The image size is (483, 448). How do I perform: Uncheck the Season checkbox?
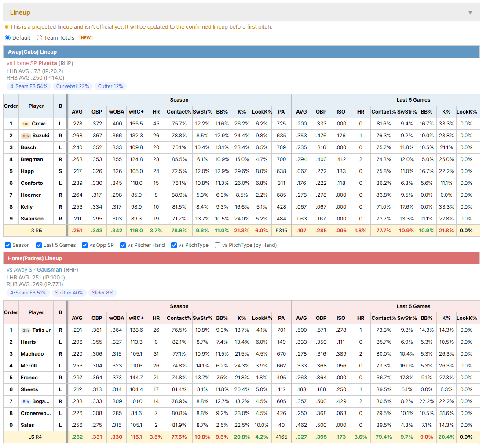coord(8,245)
